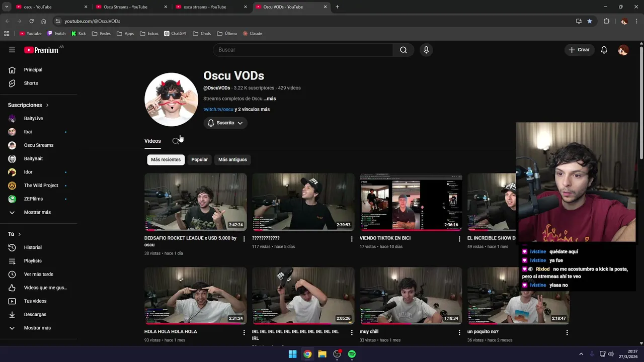This screenshot has width=644, height=362.
Task: Select the Más antiguos filter chip
Action: click(x=232, y=159)
